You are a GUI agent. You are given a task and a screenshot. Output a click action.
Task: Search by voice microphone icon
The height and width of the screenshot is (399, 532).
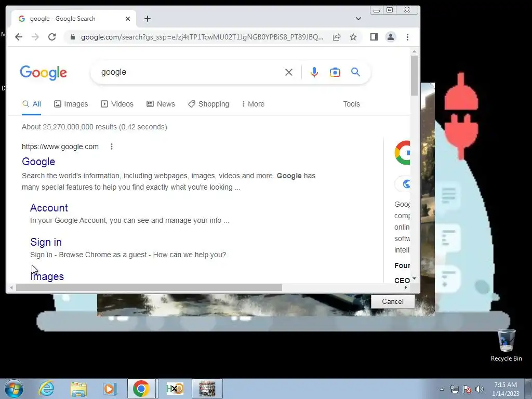314,72
